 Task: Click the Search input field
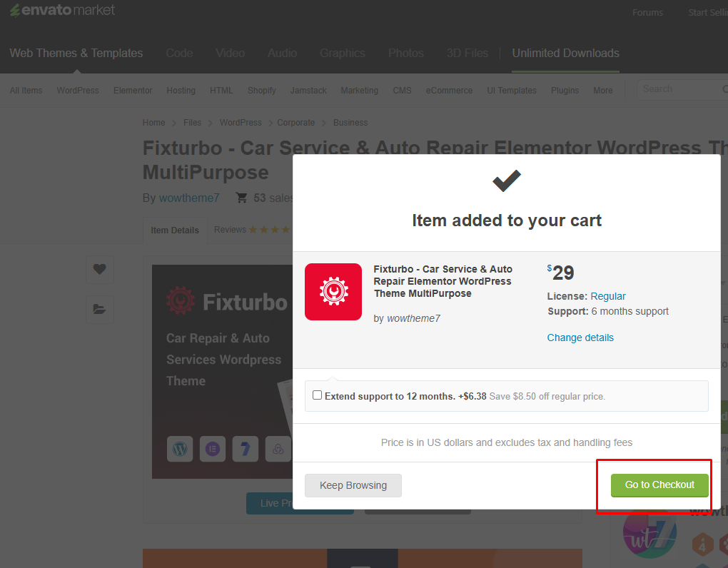(682, 89)
